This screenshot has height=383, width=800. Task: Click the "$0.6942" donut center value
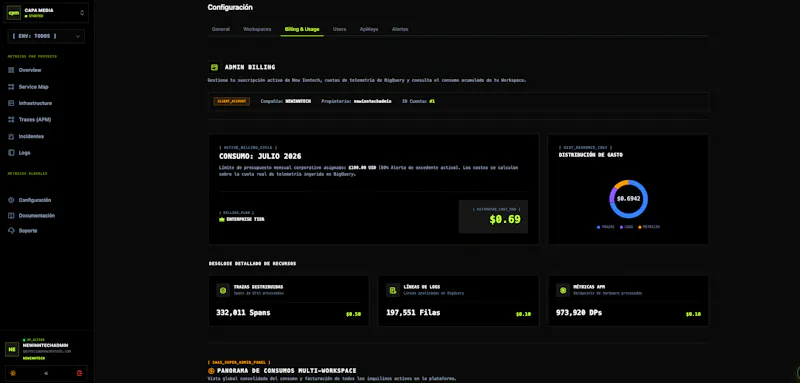point(629,199)
